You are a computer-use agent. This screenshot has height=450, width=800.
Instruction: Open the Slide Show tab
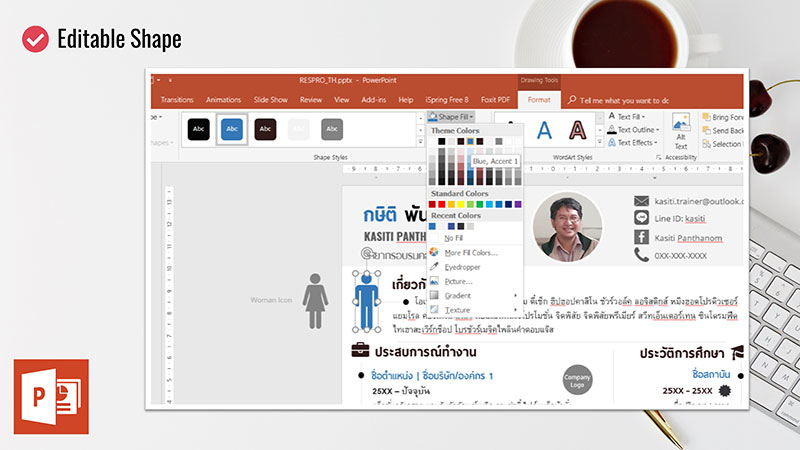[270, 100]
